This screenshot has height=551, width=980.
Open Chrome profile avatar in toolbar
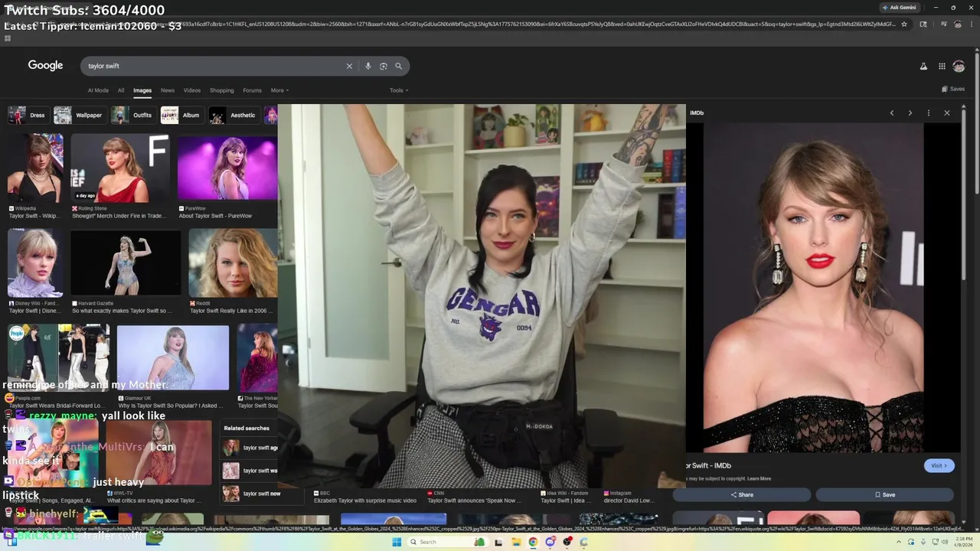(x=958, y=24)
